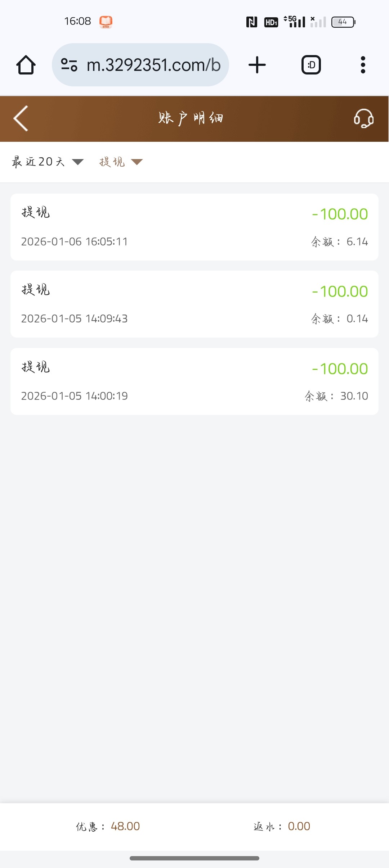Tap the browser home icon

[26, 65]
